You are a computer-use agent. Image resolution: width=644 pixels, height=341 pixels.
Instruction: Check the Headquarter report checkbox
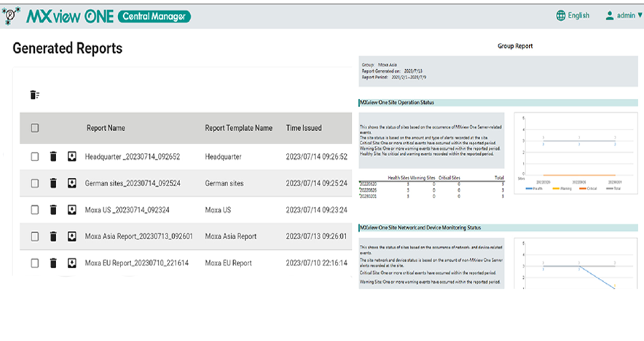[x=34, y=157]
